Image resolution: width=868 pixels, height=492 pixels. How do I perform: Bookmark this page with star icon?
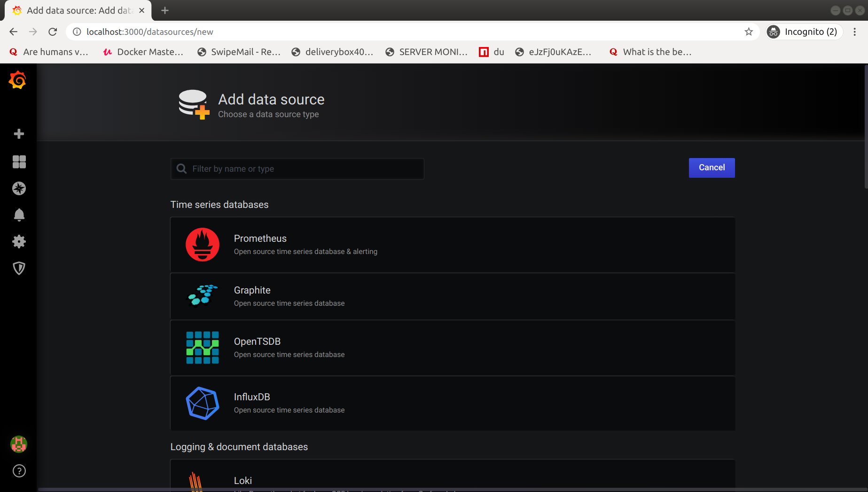click(749, 32)
